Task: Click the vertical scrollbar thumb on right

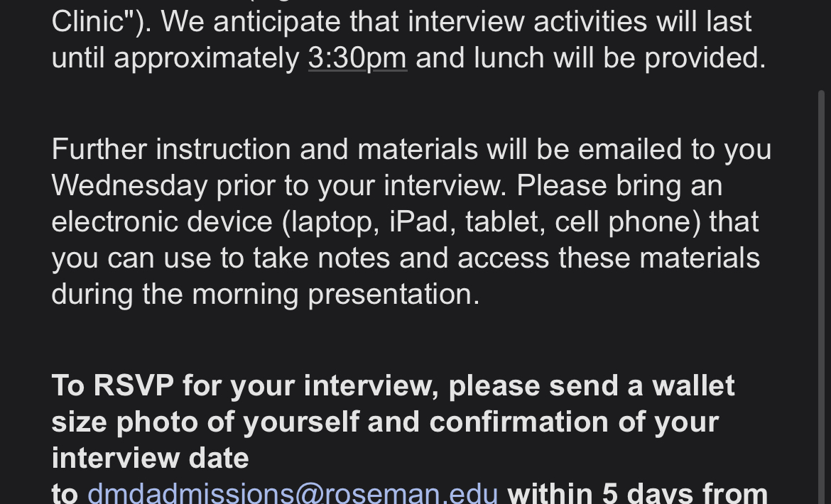Action: coord(822,297)
